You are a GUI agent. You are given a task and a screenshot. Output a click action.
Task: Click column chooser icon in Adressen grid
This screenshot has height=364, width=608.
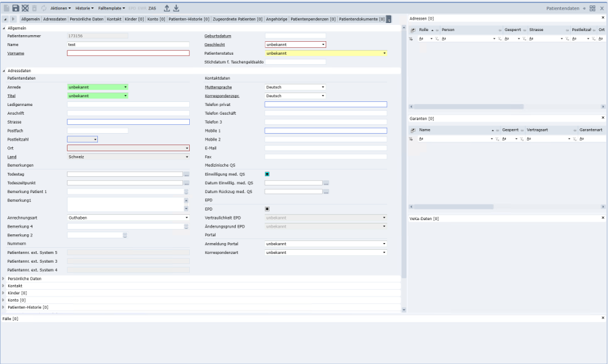coord(413,30)
